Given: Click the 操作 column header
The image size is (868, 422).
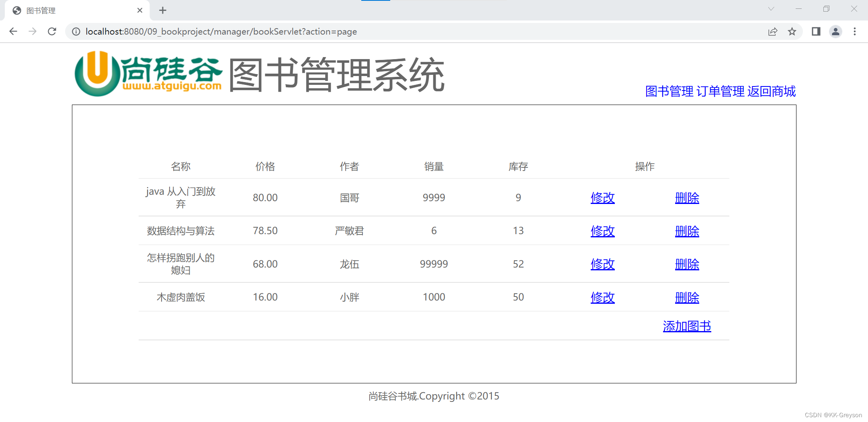Looking at the screenshot, I should tap(645, 166).
